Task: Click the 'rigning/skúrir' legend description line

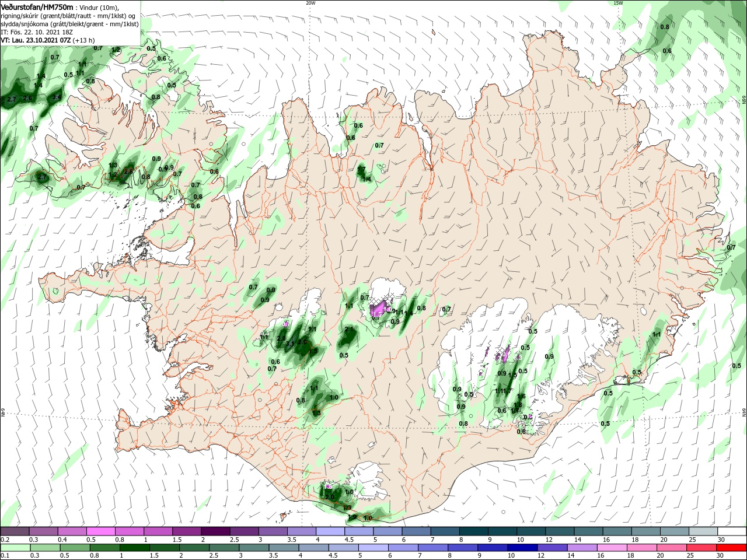Action: coord(68,16)
